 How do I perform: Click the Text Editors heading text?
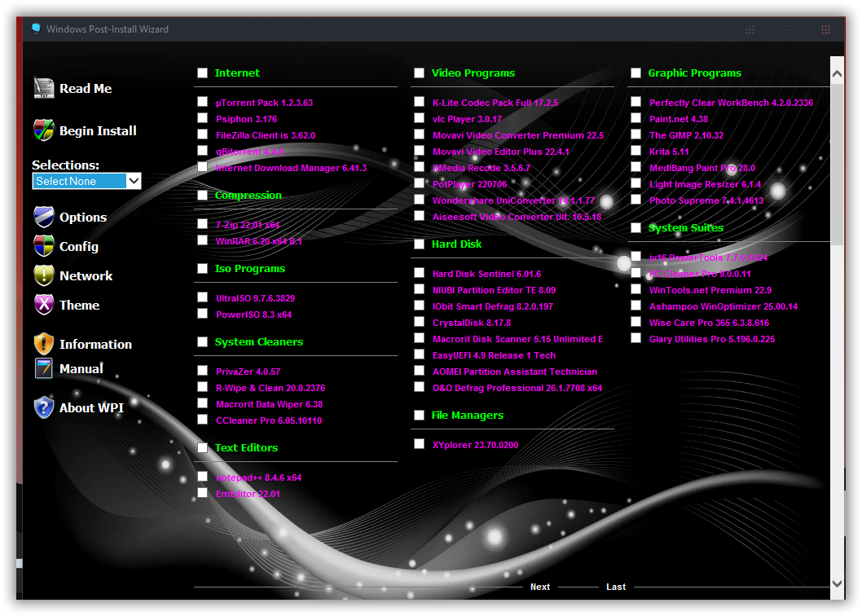(246, 447)
